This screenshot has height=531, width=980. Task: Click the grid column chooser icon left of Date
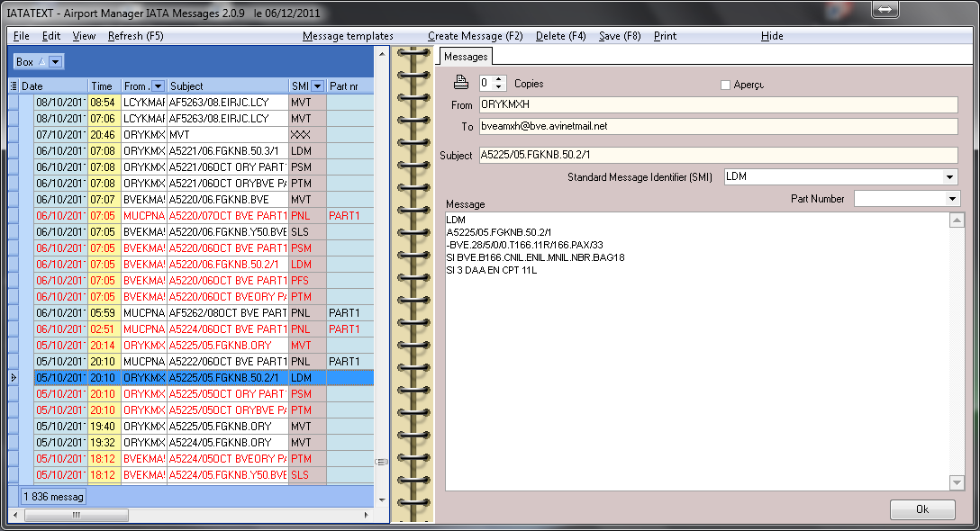[x=14, y=86]
